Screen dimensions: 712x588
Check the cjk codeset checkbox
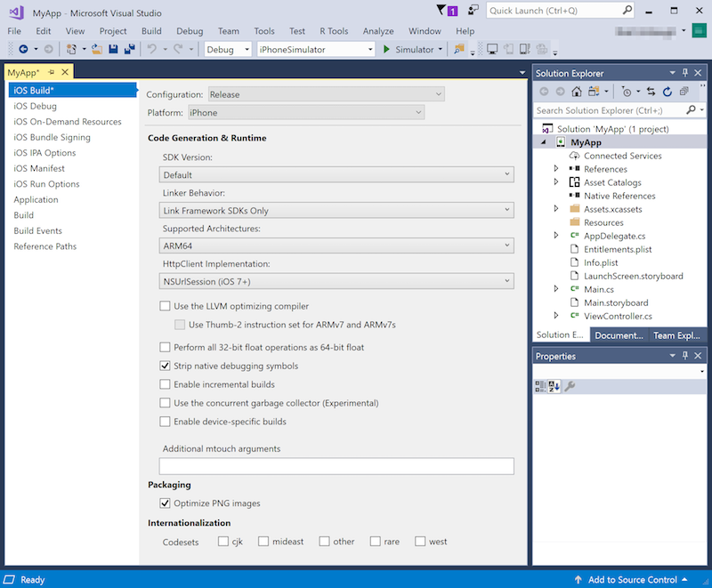click(223, 541)
